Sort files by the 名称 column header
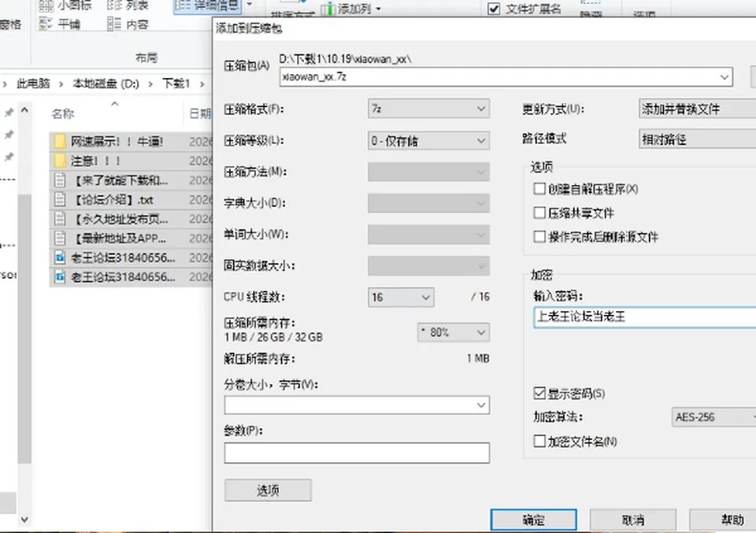The width and height of the screenshot is (756, 533). tap(63, 113)
